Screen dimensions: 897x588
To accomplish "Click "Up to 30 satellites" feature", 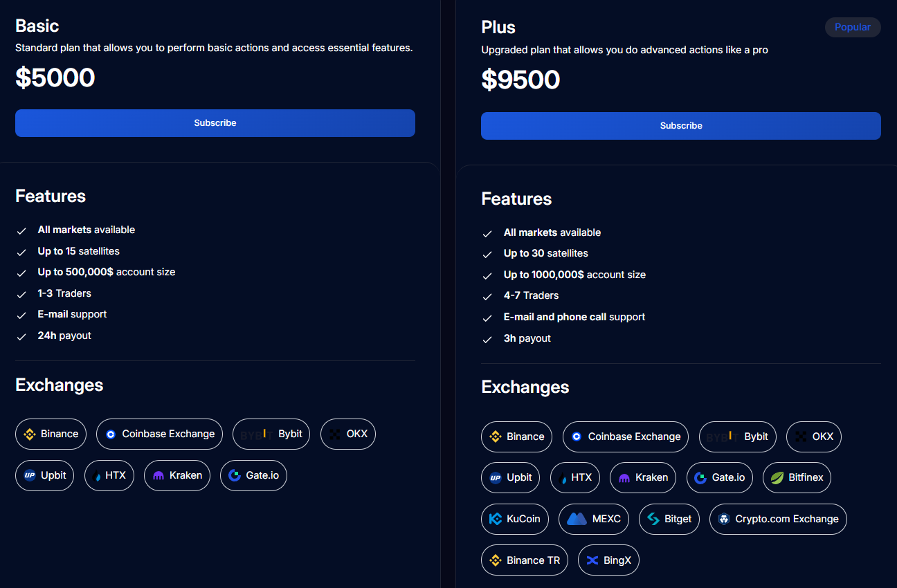I will (x=546, y=253).
